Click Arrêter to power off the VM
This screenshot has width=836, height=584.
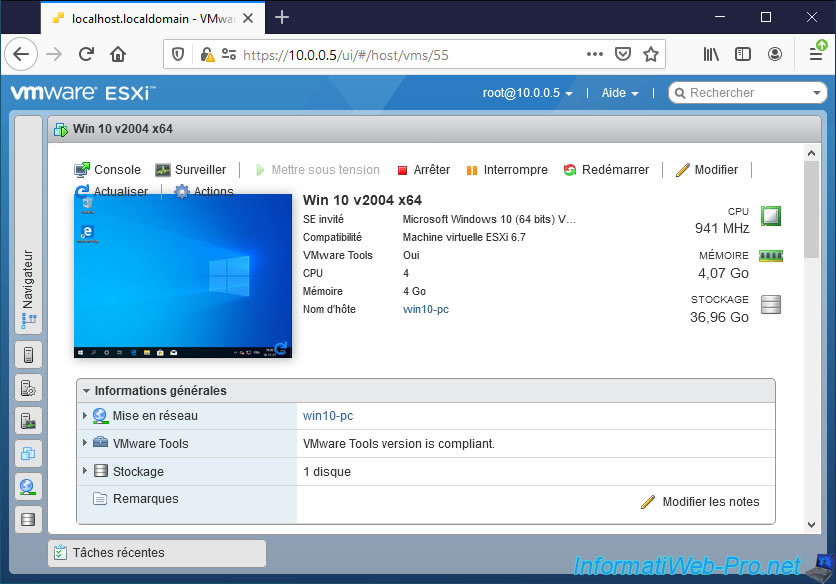424,170
